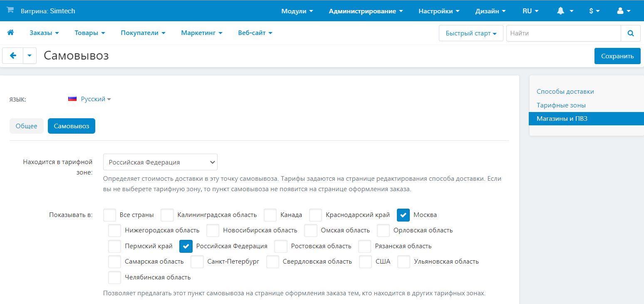Click the Russian flag language icon
This screenshot has width=644, height=304.
pos(72,99)
